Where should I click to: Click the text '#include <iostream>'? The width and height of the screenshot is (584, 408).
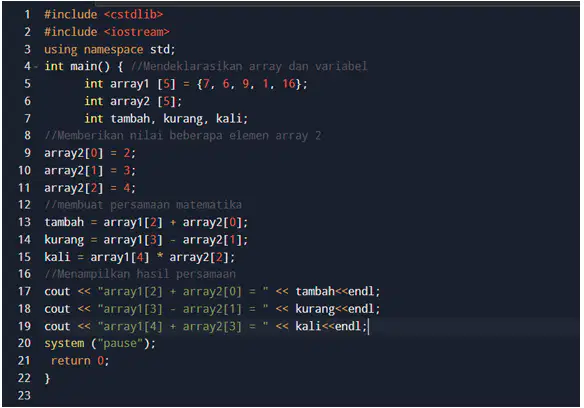point(107,32)
